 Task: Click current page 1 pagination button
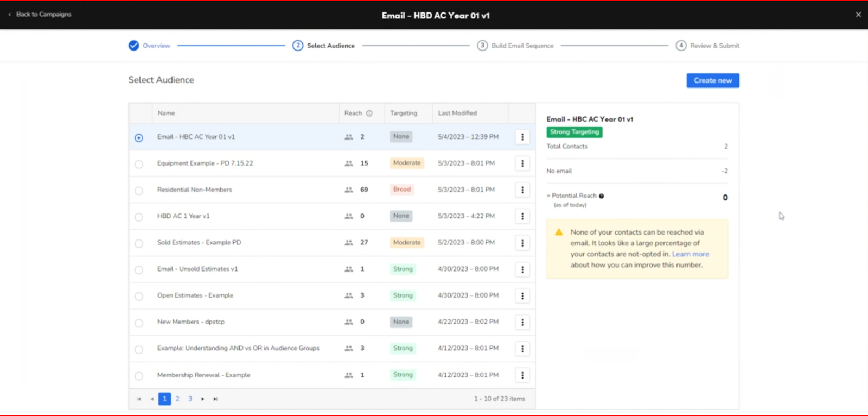click(164, 399)
